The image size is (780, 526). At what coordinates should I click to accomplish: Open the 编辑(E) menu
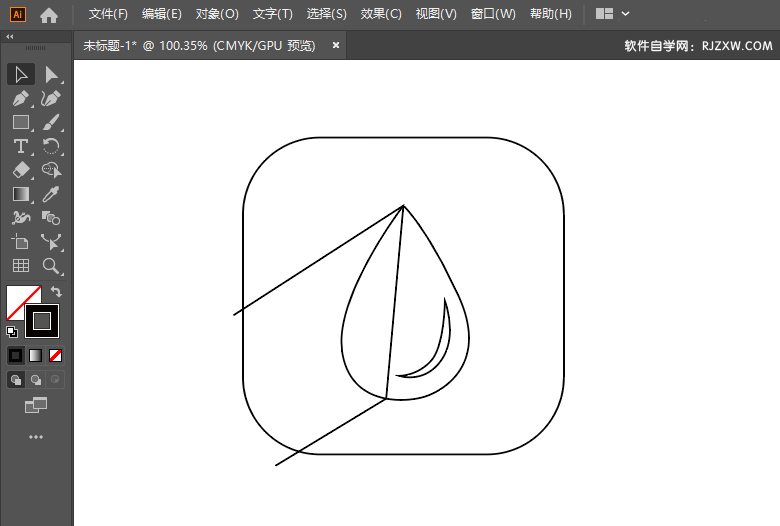tap(162, 14)
